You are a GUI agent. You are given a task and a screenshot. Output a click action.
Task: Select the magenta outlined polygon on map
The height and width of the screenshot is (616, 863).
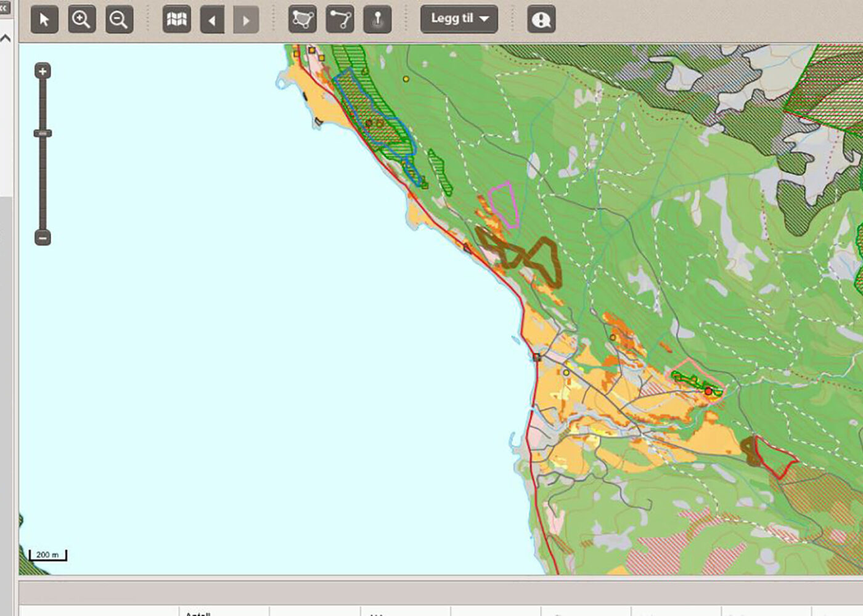point(504,204)
